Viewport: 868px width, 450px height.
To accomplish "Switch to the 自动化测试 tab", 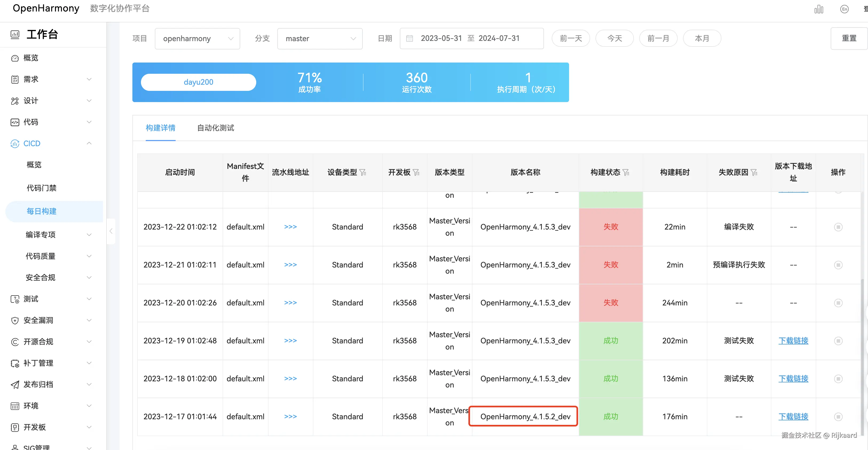I will pyautogui.click(x=215, y=128).
